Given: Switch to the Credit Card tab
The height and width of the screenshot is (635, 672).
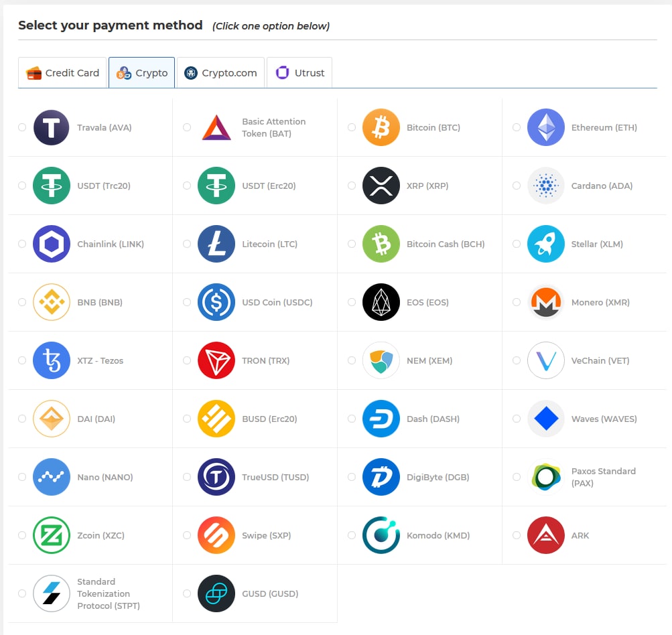Looking at the screenshot, I should 62,73.
